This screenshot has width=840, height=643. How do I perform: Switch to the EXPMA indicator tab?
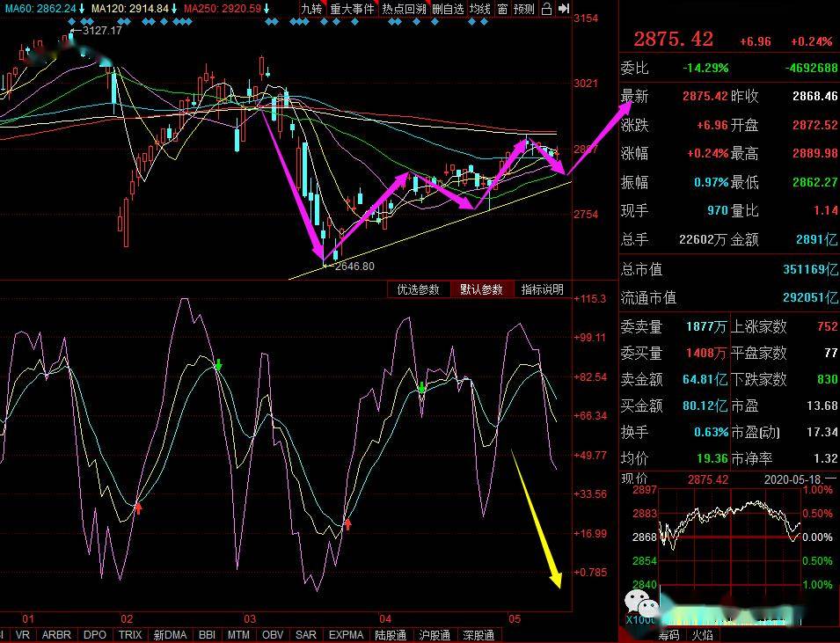tap(347, 635)
